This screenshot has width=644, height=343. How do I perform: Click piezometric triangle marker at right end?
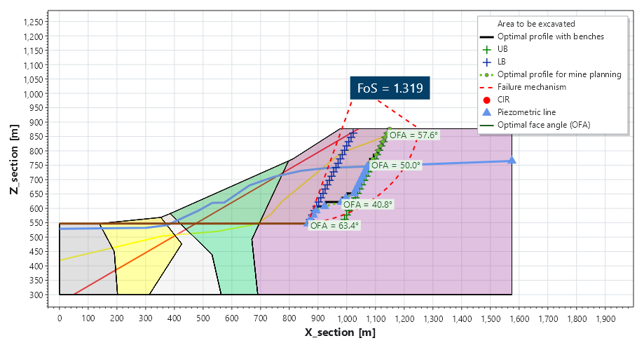512,160
